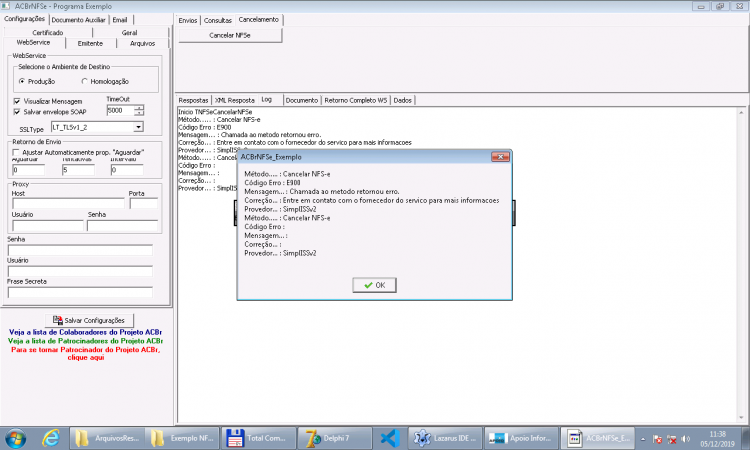The width and height of the screenshot is (750, 450).
Task: Open the Windows Start menu
Action: [15, 438]
